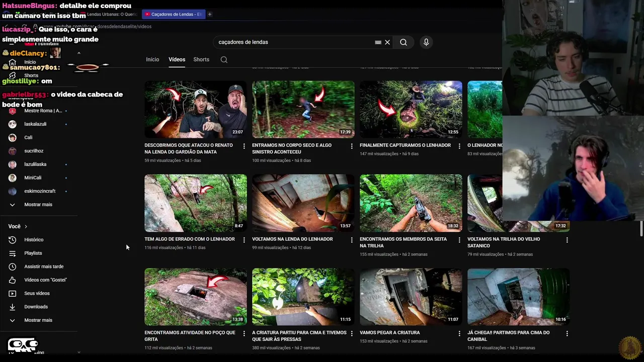Play the 12:55 FINALMENTE CAPTURAMOS thumbnail

(411, 109)
